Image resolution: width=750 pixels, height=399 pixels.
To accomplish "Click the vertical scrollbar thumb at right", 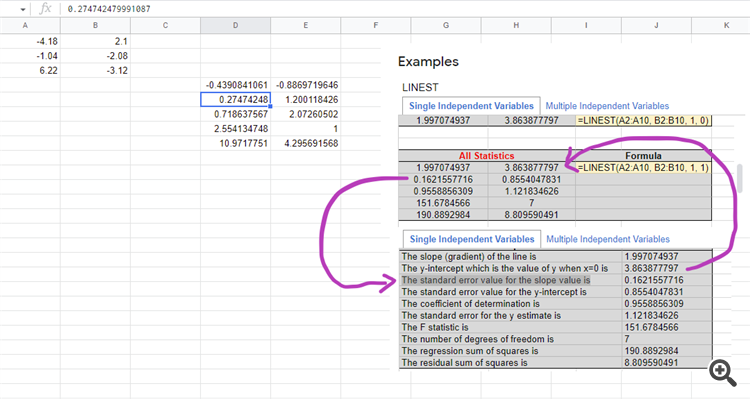I will click(x=740, y=178).
